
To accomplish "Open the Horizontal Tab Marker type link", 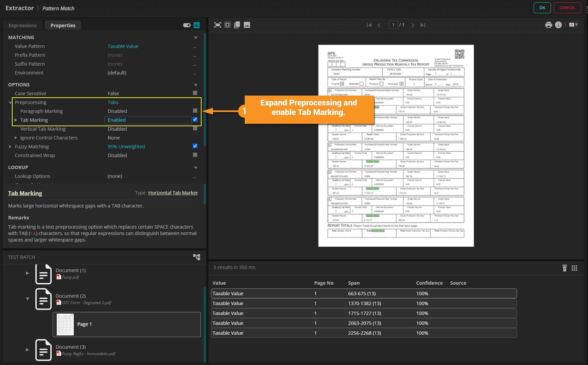I will pyautogui.click(x=173, y=193).
